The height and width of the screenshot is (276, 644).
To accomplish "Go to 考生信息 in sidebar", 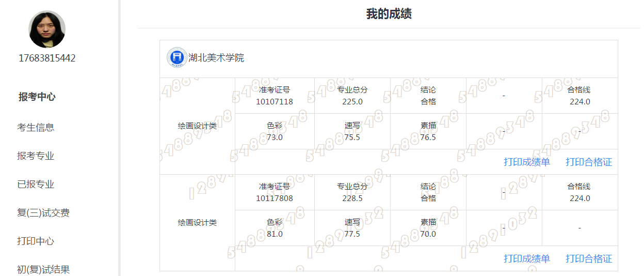I will click(36, 127).
